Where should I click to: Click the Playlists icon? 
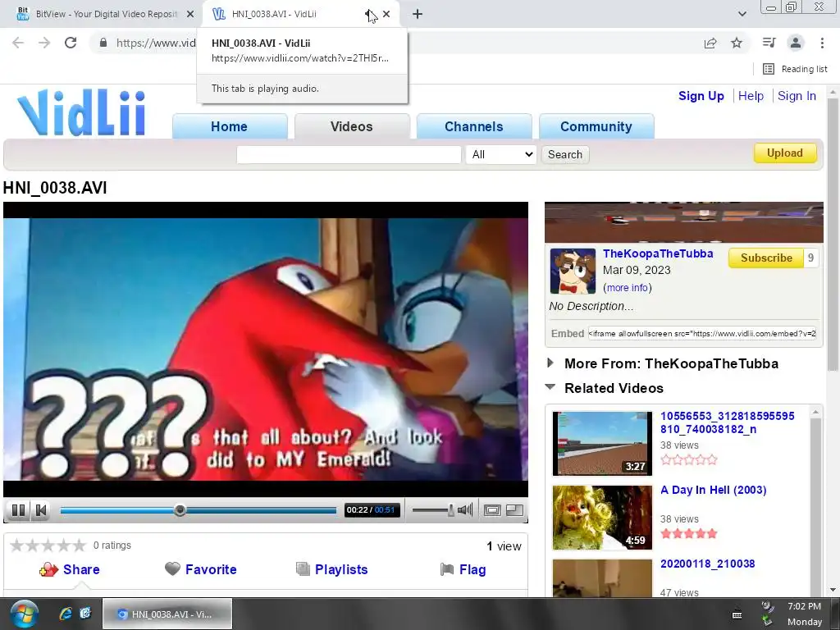303,569
